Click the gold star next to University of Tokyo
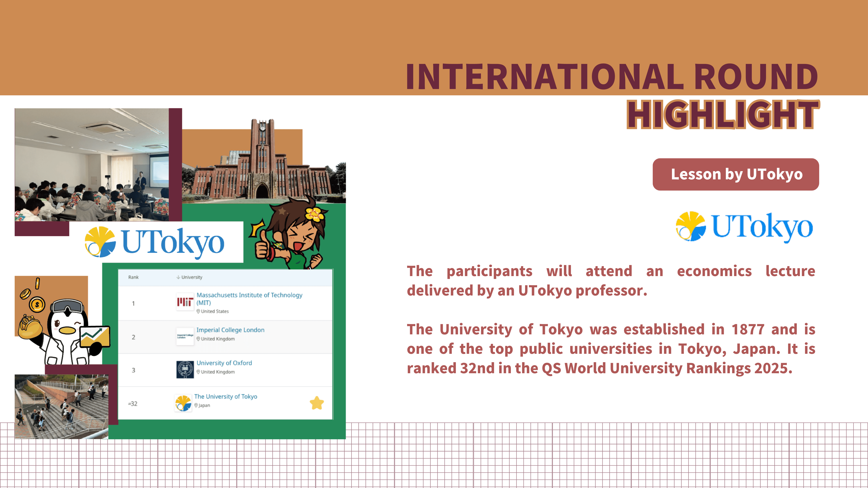868x488 pixels. 316,403
